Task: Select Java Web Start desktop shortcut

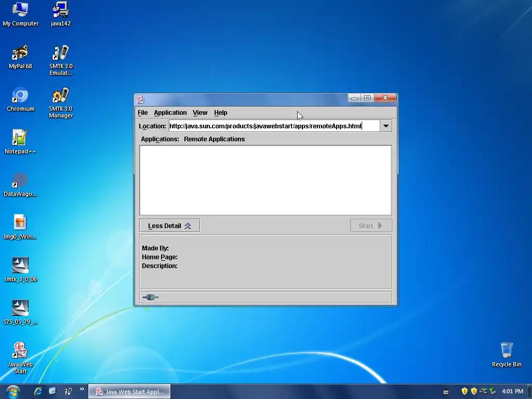Action: tap(20, 358)
